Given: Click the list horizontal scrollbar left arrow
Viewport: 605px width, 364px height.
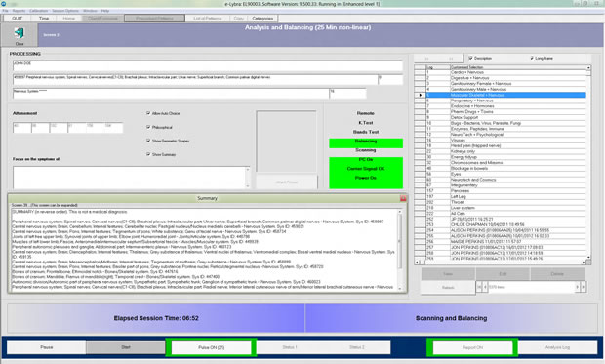Looking at the screenshot, I should coord(417,263).
